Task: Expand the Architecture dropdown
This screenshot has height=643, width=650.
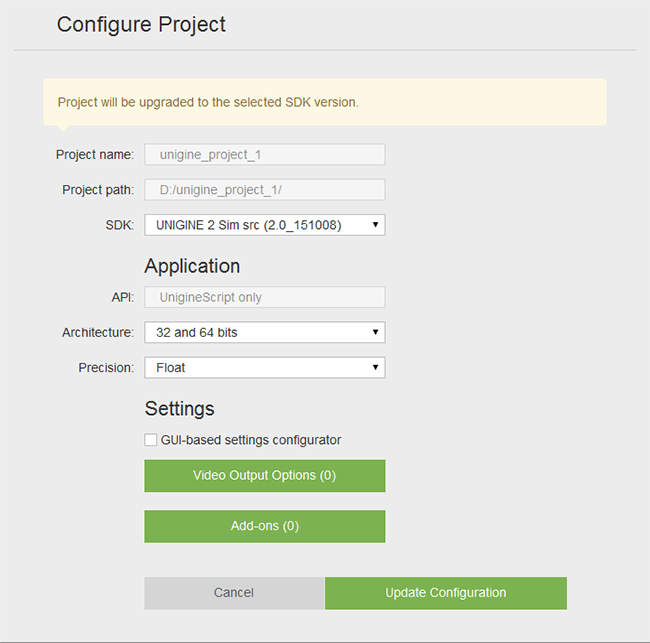Action: 264,332
